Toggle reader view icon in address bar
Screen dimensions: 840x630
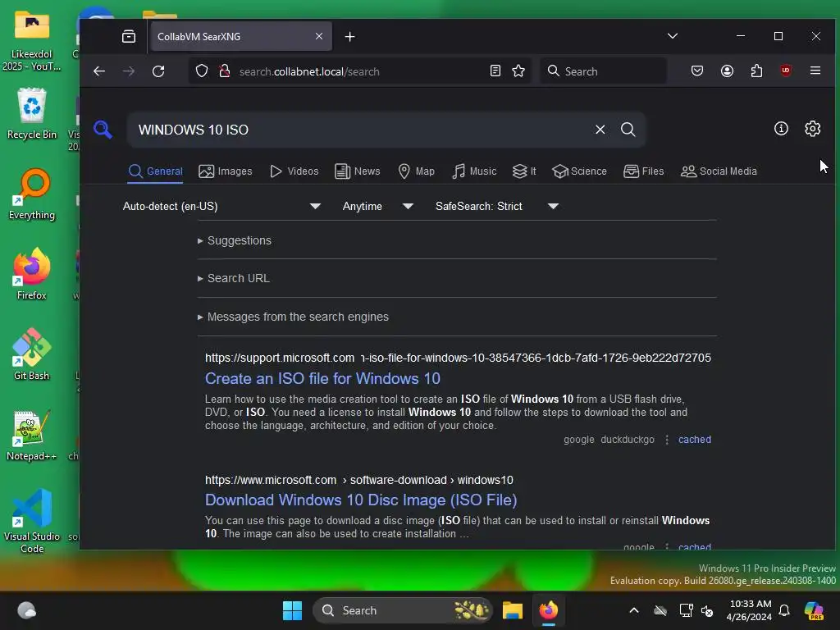point(495,71)
